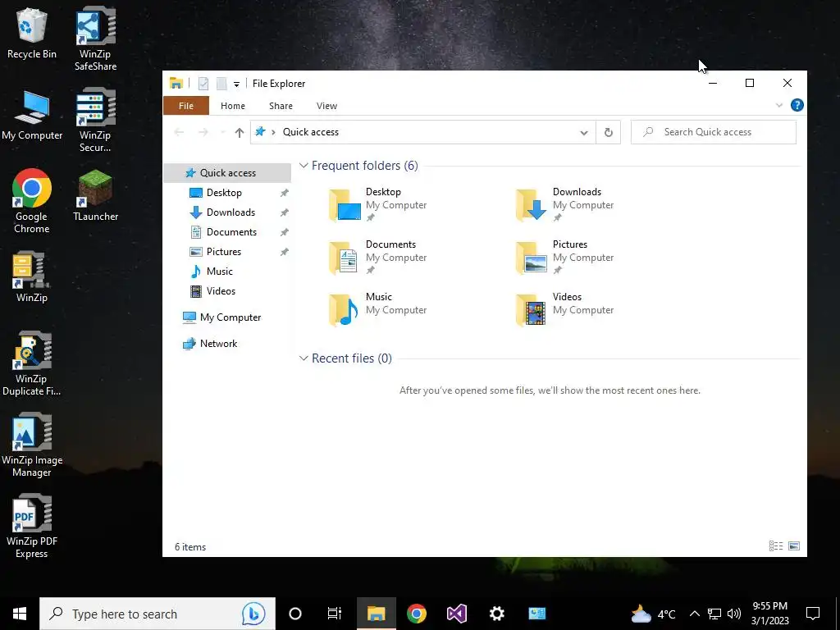Collapse the Frequent folders group
The width and height of the screenshot is (840, 630).
pos(304,166)
